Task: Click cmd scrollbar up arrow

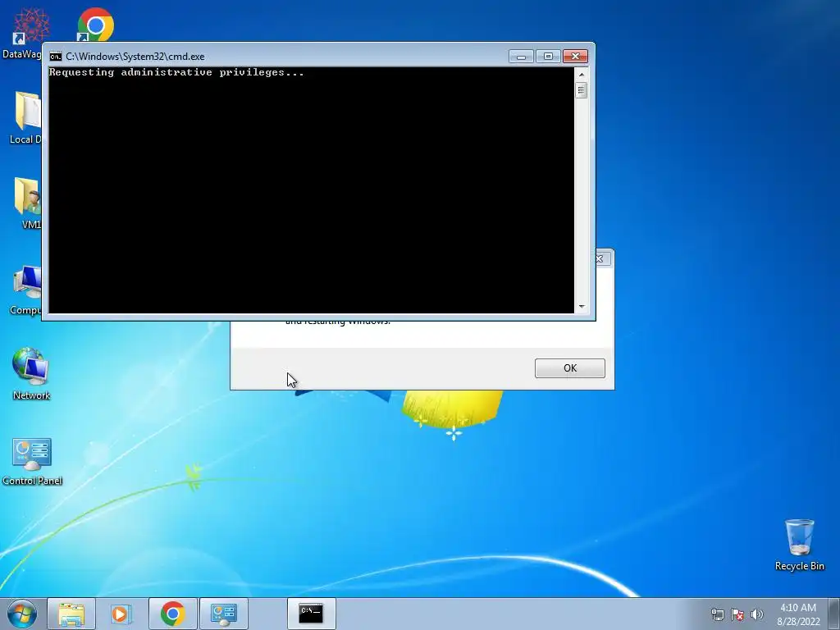Action: click(582, 75)
